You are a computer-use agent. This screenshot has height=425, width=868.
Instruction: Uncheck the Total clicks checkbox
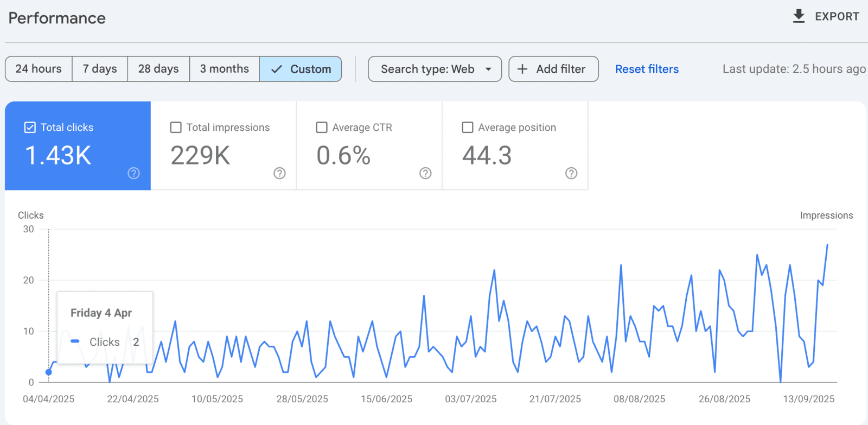point(30,128)
